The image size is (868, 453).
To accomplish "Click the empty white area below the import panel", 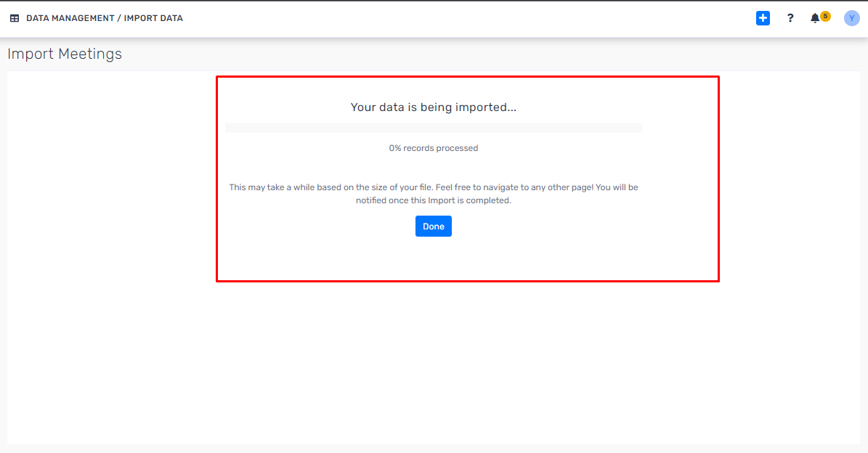I will point(434,363).
